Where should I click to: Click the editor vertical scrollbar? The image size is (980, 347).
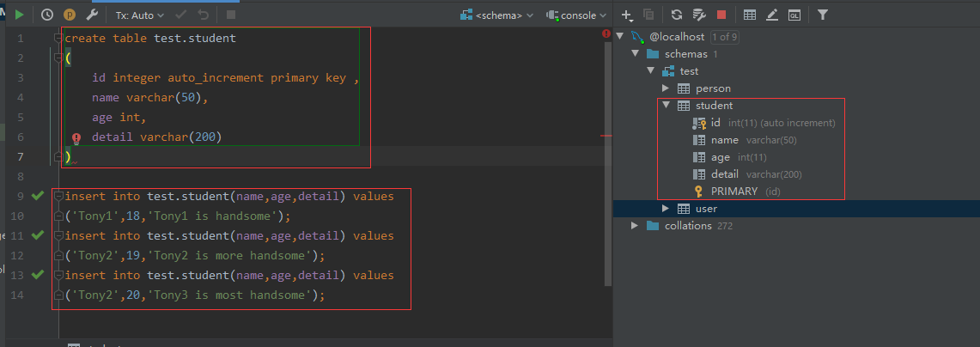(608, 156)
